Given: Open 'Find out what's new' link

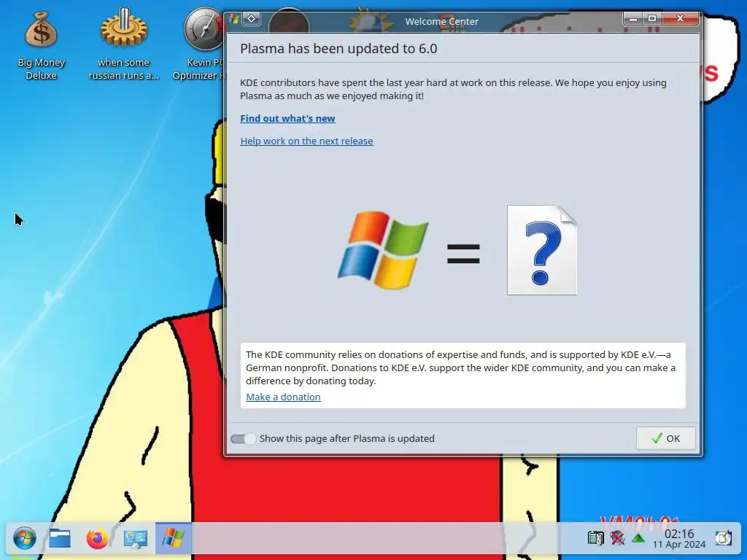Looking at the screenshot, I should (287, 118).
